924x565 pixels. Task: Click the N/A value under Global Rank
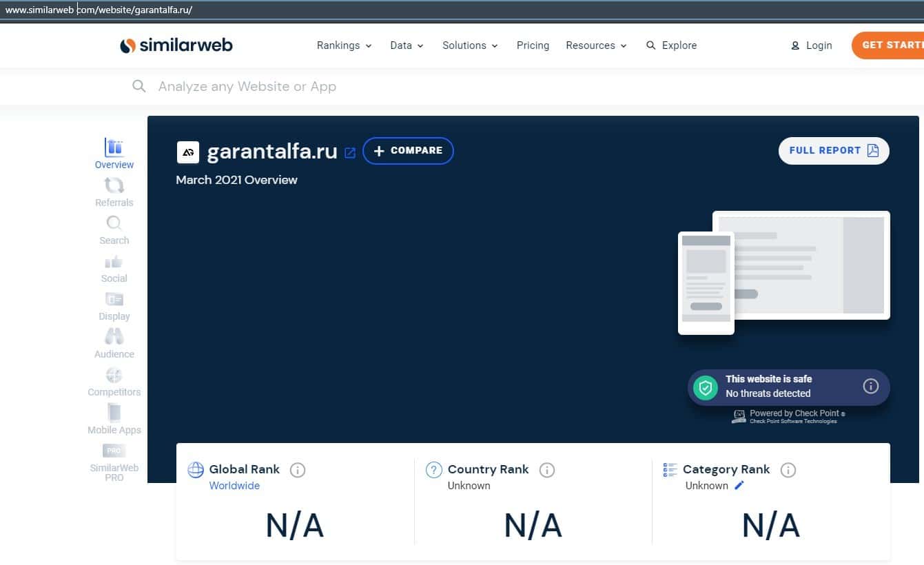tap(295, 526)
